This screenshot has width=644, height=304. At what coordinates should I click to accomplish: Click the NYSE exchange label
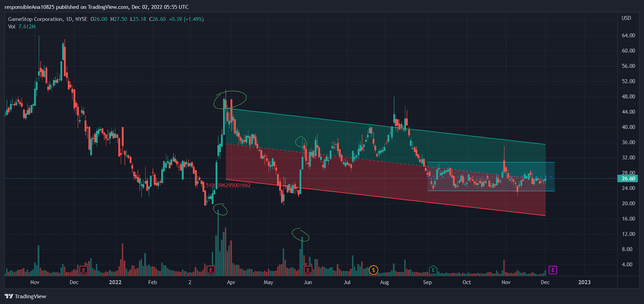coord(81,19)
